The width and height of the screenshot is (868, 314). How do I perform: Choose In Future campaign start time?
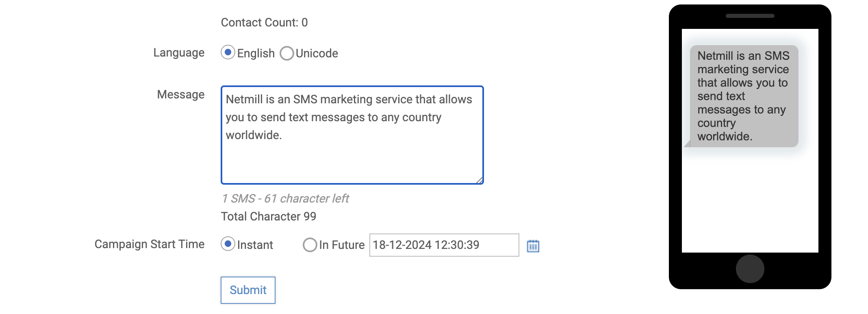310,244
